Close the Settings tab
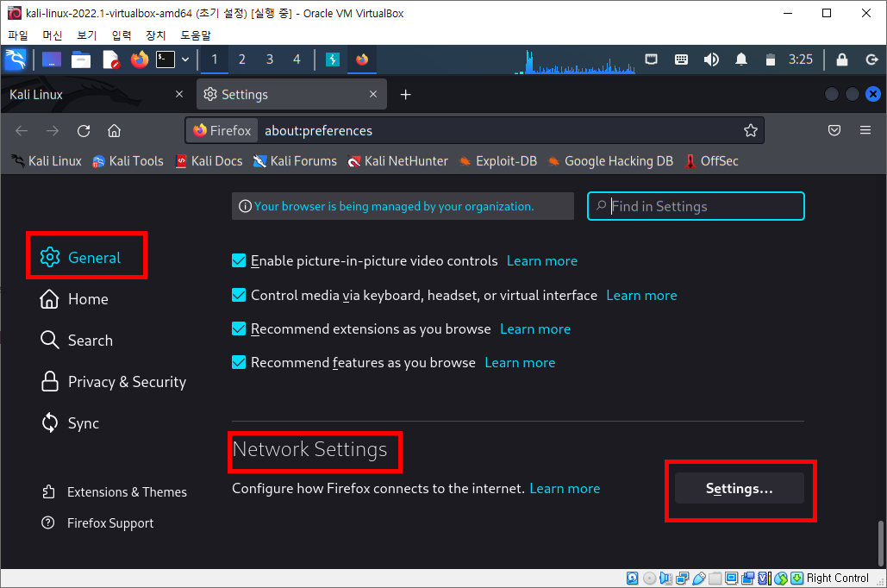Screen dimensions: 887x588 (373, 94)
